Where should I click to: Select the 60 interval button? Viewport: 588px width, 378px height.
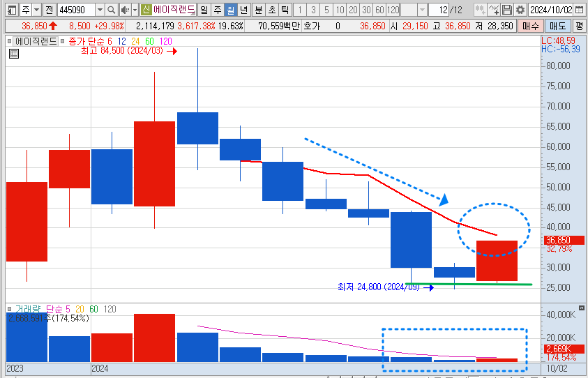click(x=379, y=10)
